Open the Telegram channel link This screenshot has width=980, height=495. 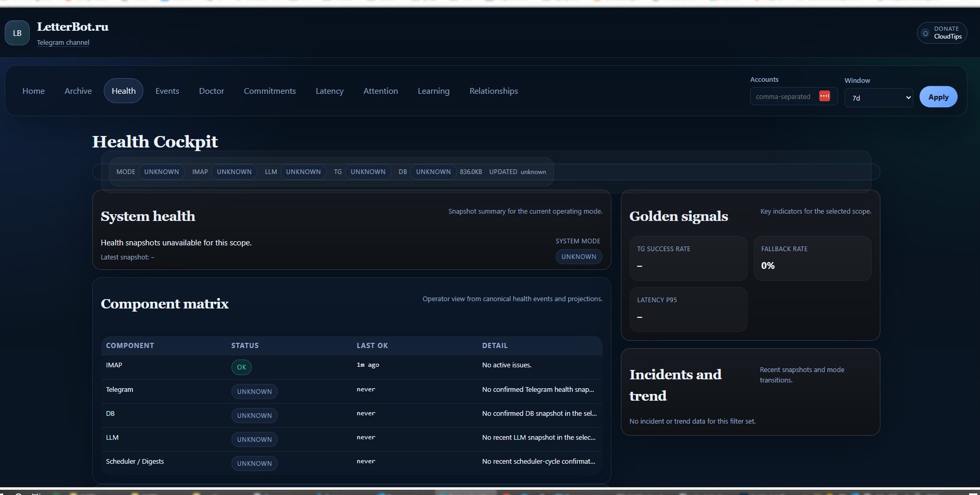coord(63,42)
